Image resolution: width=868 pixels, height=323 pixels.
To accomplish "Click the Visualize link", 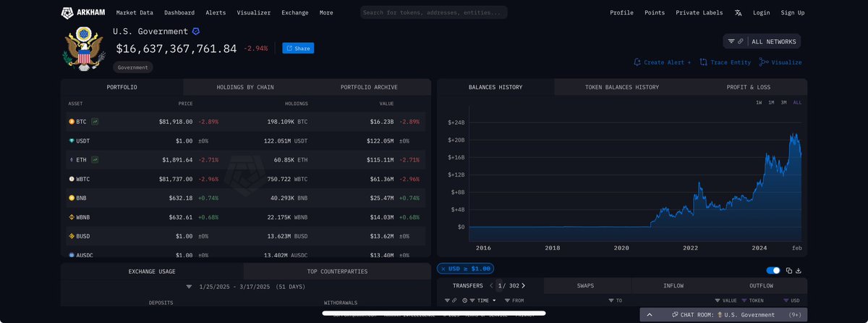I will click(780, 62).
